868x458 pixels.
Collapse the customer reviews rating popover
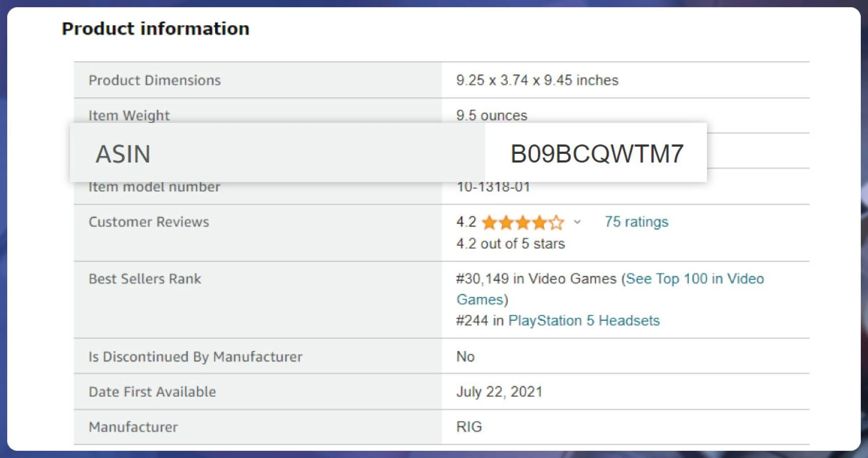tap(577, 222)
